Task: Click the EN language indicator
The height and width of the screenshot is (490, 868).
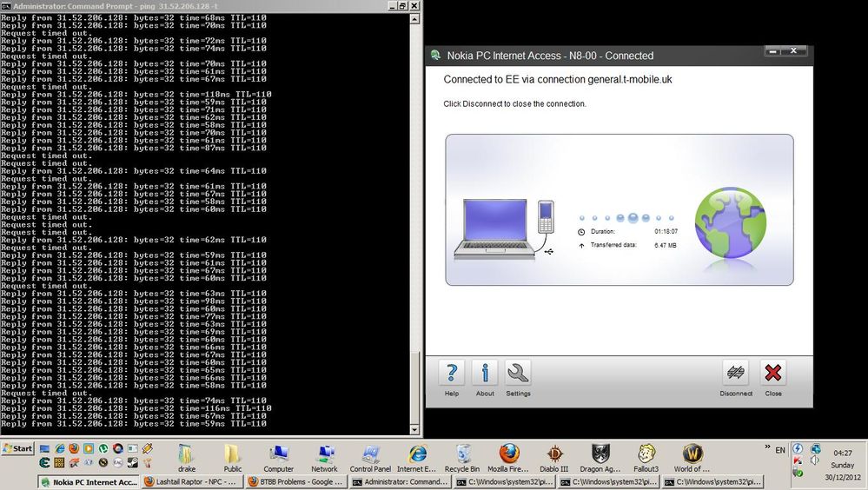Action: pyautogui.click(x=780, y=450)
